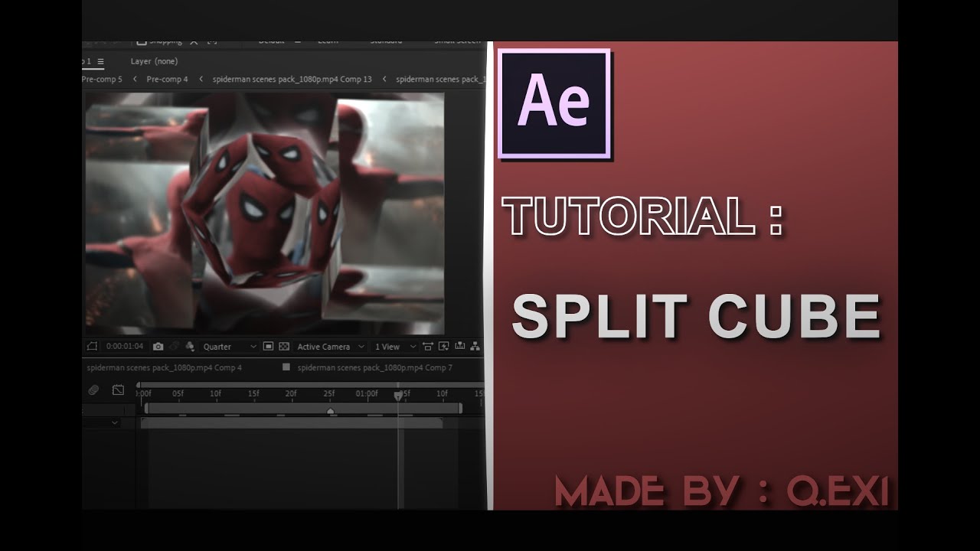This screenshot has height=551, width=980.
Task: Click the work area end handle
Action: click(460, 408)
